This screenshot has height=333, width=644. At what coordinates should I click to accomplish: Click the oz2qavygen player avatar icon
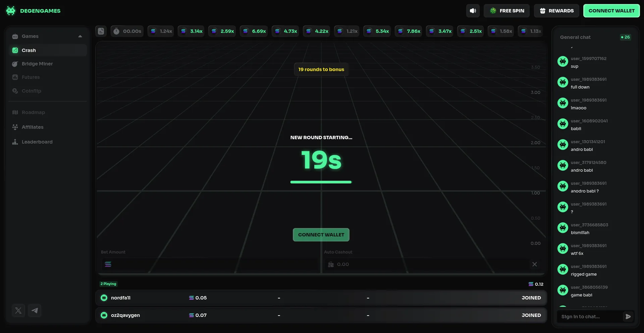(104, 315)
